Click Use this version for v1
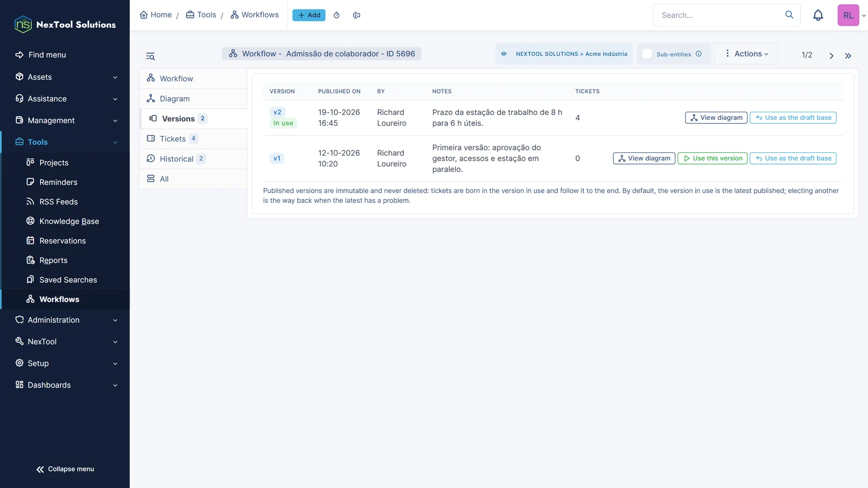Image resolution: width=868 pixels, height=488 pixels. pos(712,158)
